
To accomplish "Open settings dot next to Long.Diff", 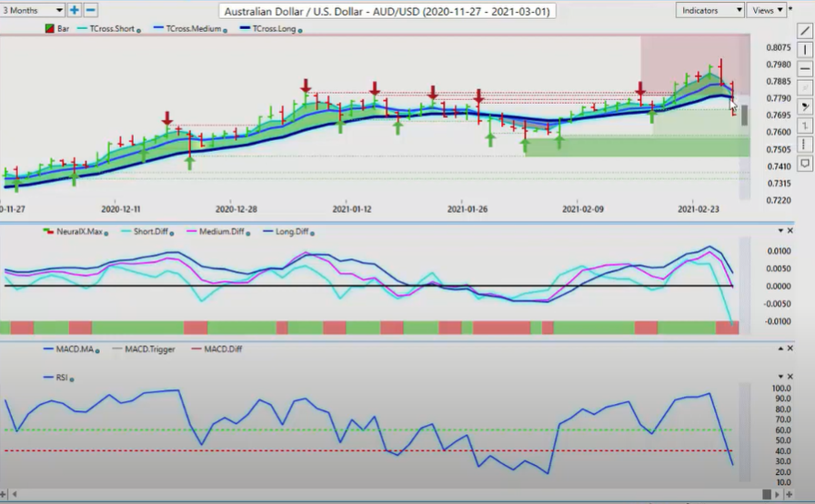I will point(312,234).
